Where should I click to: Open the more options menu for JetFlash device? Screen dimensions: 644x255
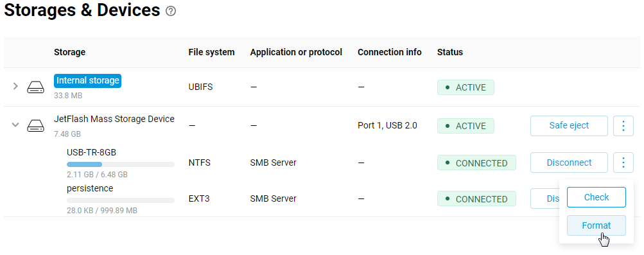623,126
